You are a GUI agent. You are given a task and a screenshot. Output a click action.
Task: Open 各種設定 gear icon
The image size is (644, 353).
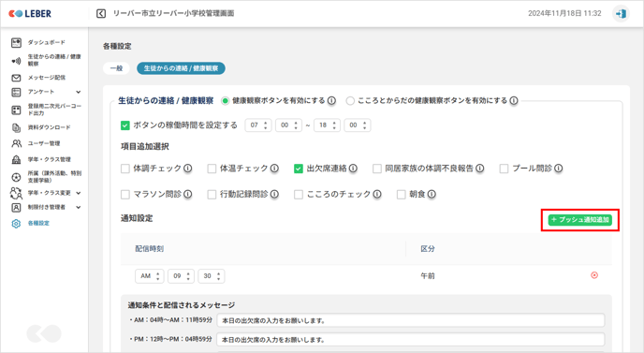coord(16,224)
